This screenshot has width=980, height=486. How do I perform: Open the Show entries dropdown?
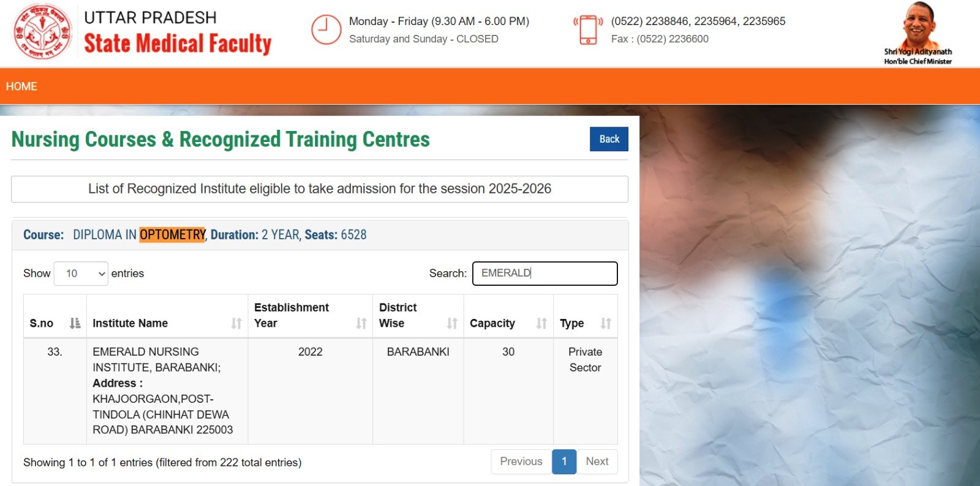81,274
